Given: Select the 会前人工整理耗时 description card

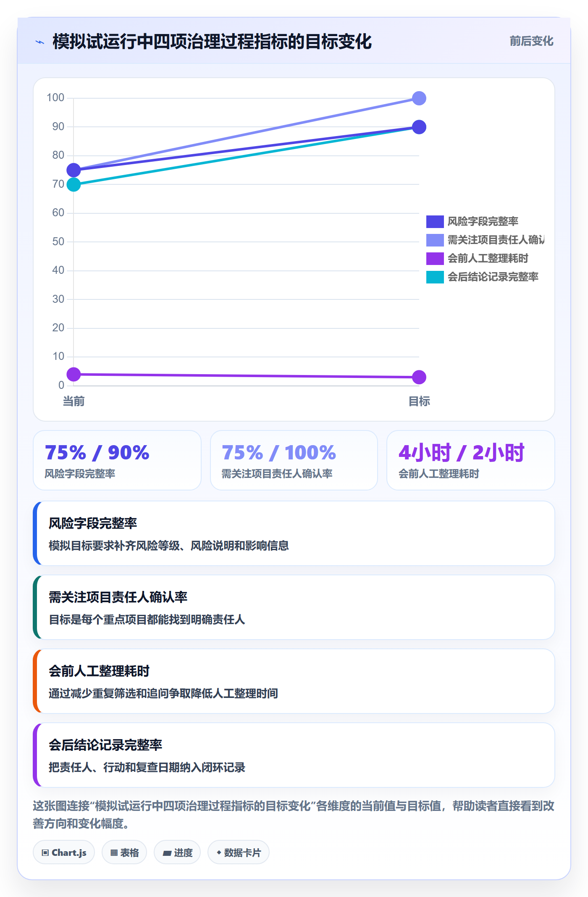Looking at the screenshot, I should (x=294, y=681).
